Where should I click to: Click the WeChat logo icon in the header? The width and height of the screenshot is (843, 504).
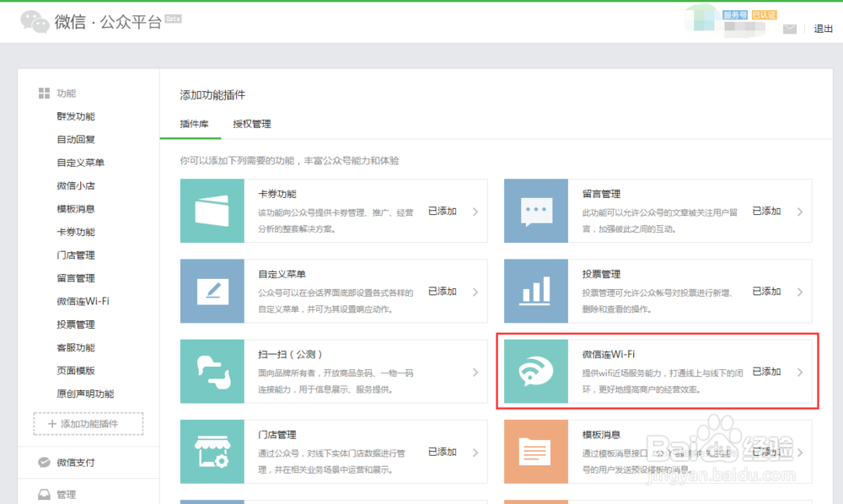coord(35,22)
